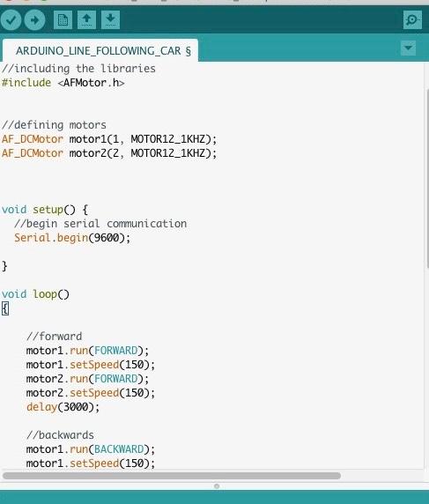Click the '//forward' comment
Viewport: 429px width, 504px height.
tap(54, 337)
